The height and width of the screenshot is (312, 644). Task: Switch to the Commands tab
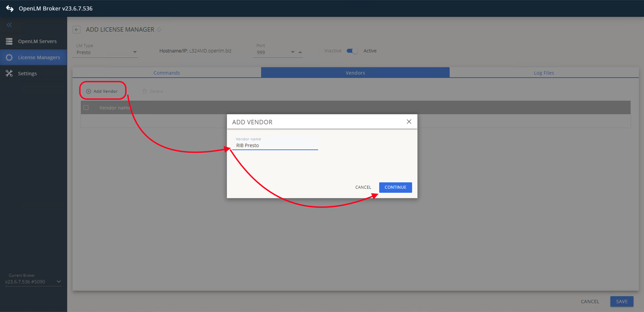(x=166, y=73)
